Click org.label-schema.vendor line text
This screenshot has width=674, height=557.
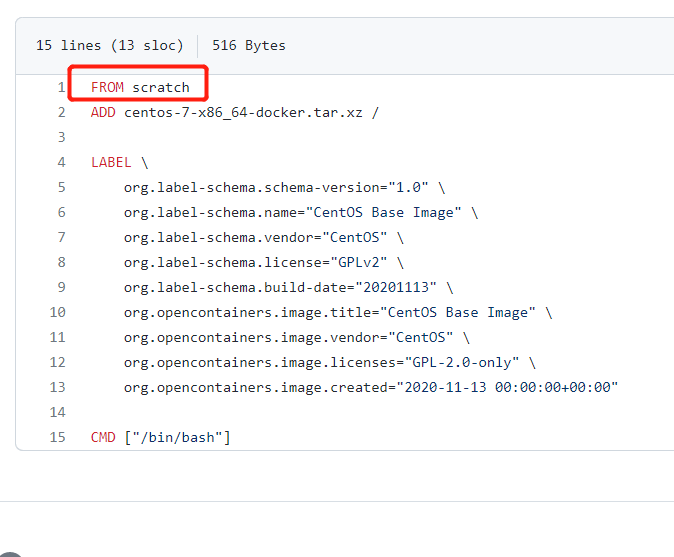coord(263,237)
